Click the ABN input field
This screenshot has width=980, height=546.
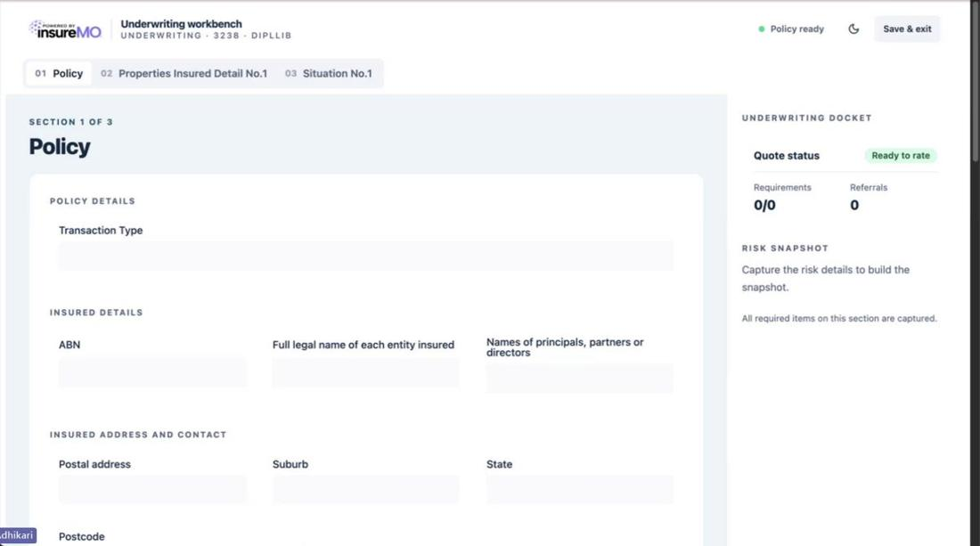click(x=152, y=372)
